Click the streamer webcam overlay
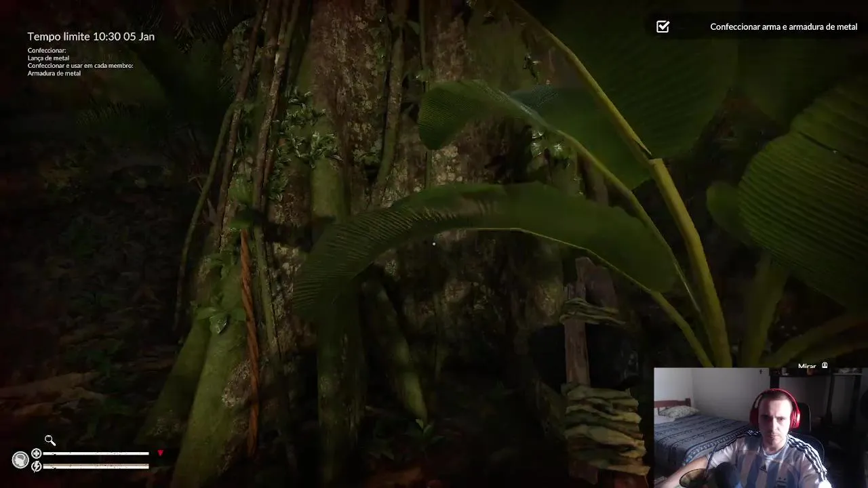This screenshot has width=868, height=488. (760, 428)
